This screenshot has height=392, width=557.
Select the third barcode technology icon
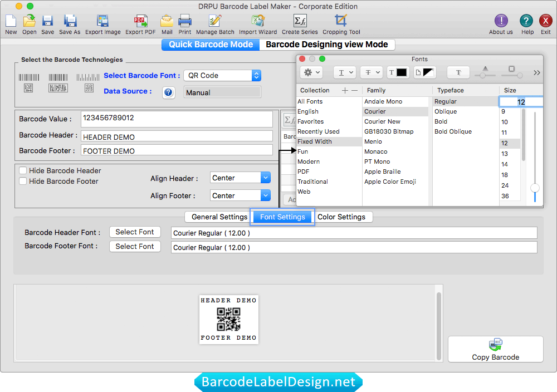click(x=88, y=83)
